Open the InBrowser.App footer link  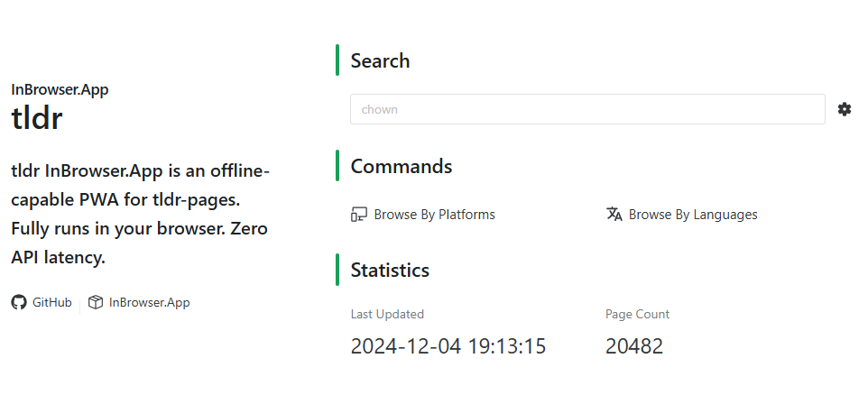(139, 302)
